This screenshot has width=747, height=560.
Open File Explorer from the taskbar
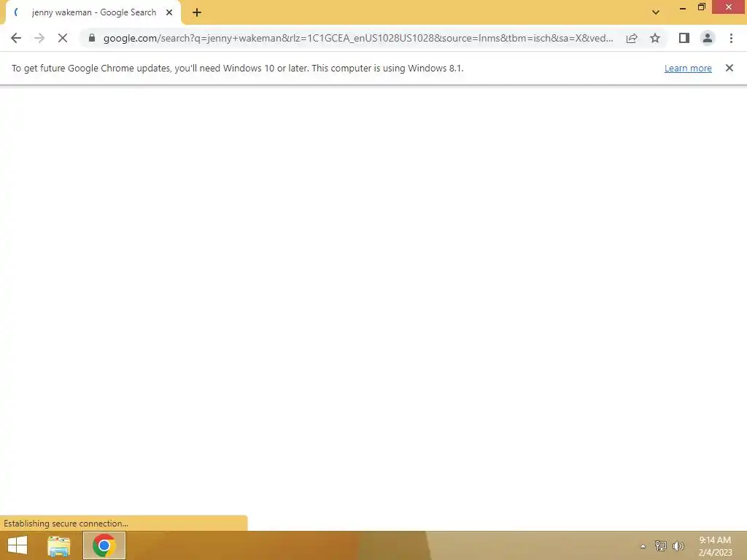(59, 545)
